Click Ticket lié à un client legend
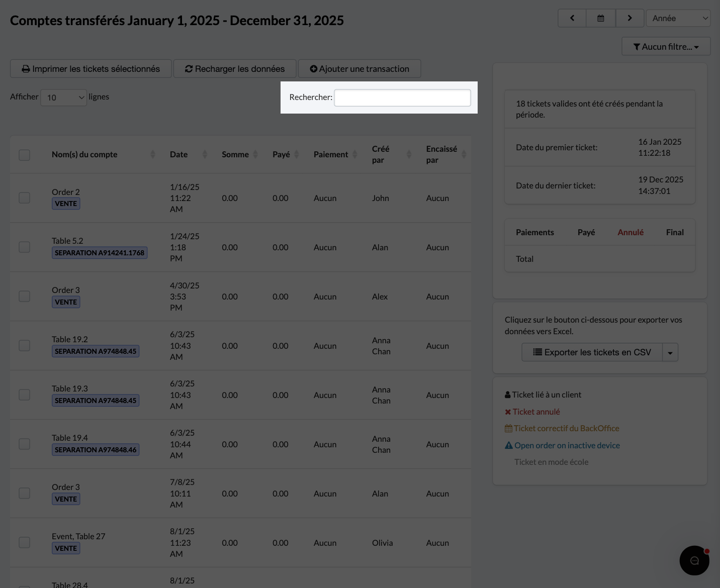Screen dimensions: 720x588 (543, 395)
